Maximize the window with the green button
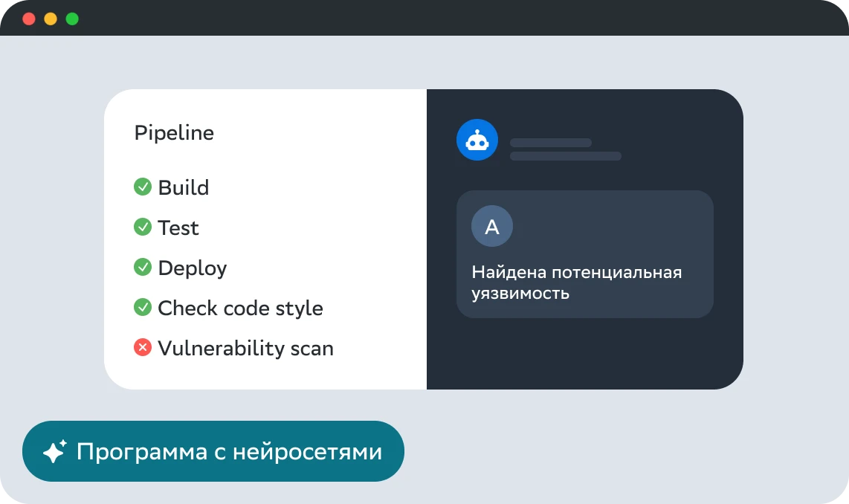Screen dimensions: 849x504 pyautogui.click(x=72, y=19)
